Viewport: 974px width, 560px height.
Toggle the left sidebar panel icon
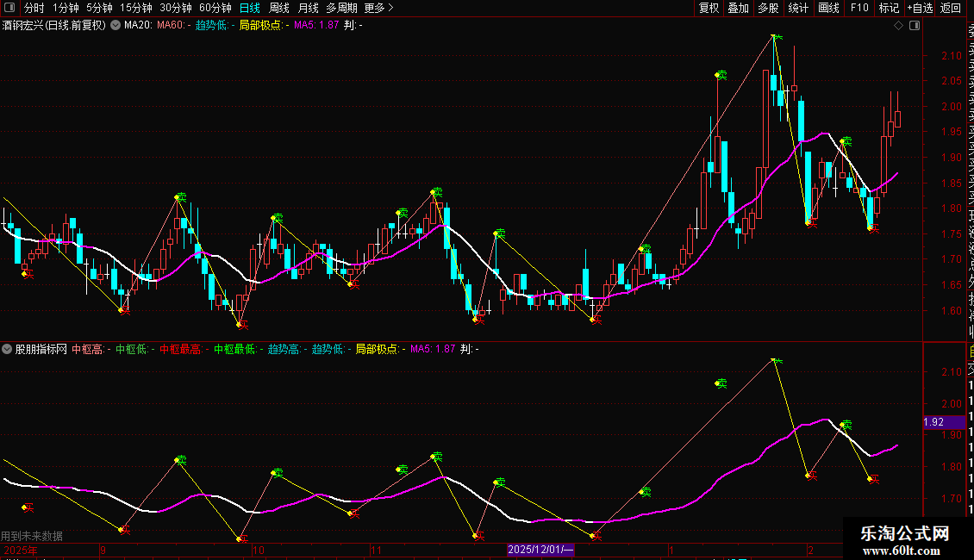click(9, 8)
